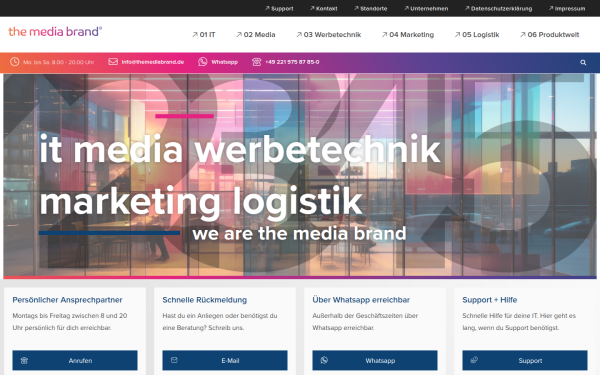Click the phone icon on Anrufen button

[x=24, y=360]
